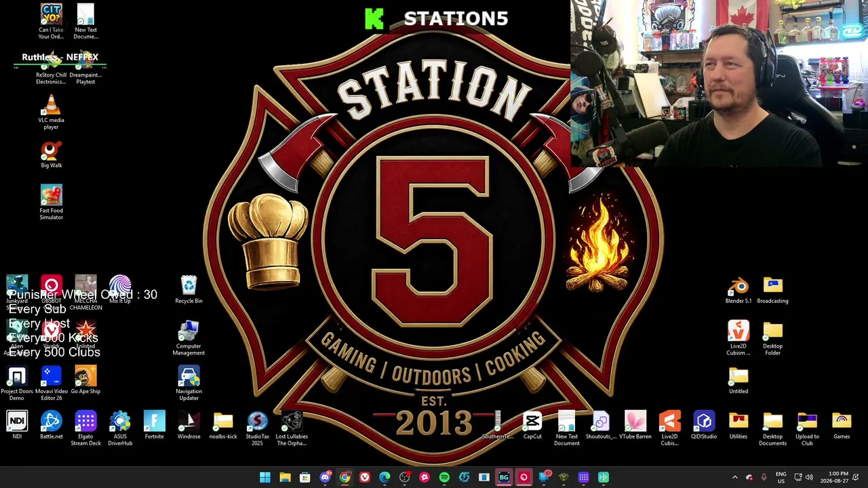Launch Navigation Updater from the desktop
The image size is (868, 488).
click(x=189, y=384)
